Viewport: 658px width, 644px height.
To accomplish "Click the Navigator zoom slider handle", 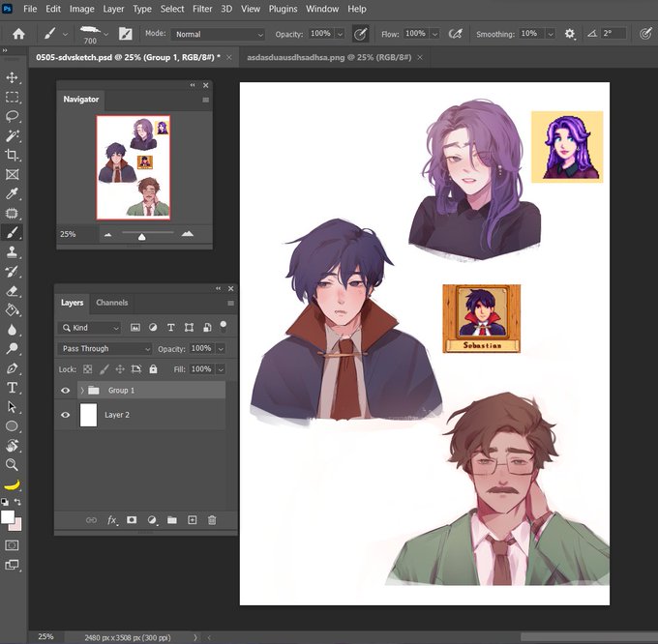I will [142, 237].
